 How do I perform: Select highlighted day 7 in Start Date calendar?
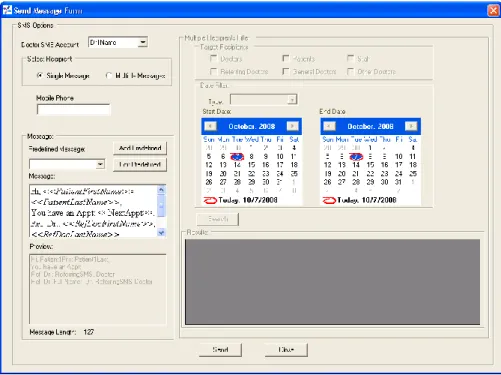pyautogui.click(x=237, y=156)
